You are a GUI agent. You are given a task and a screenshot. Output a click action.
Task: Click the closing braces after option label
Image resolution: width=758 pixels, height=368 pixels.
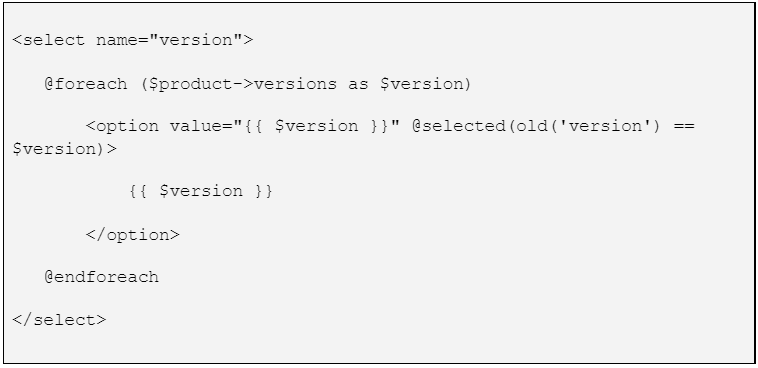pyautogui.click(x=264, y=191)
